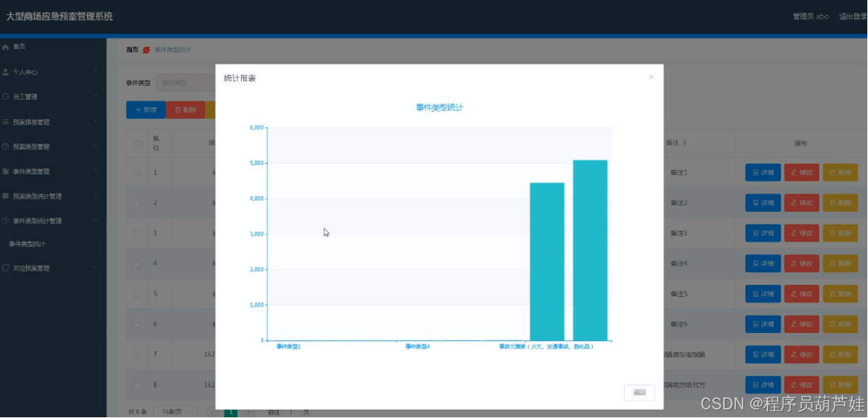Click the page 1 pagination button

point(230,412)
